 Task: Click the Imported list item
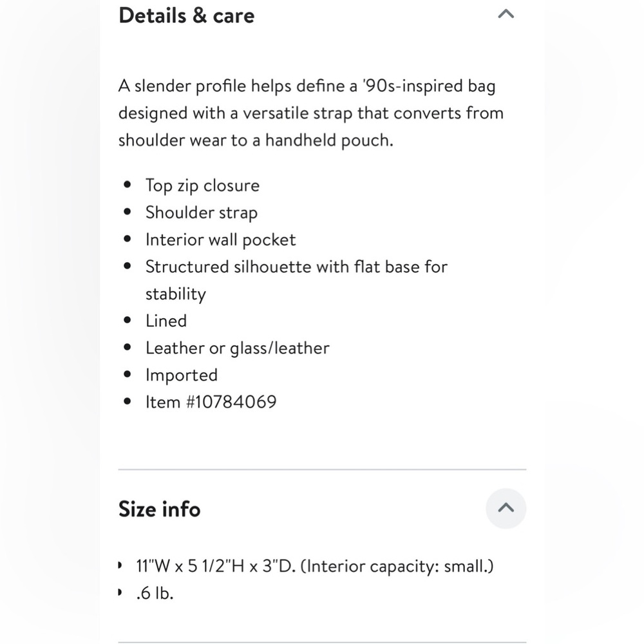pyautogui.click(x=182, y=375)
